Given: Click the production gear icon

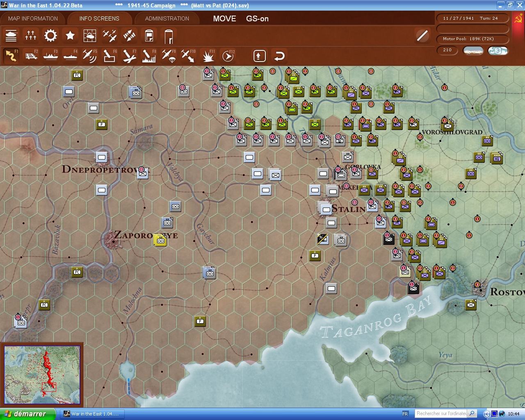Looking at the screenshot, I should pos(50,36).
